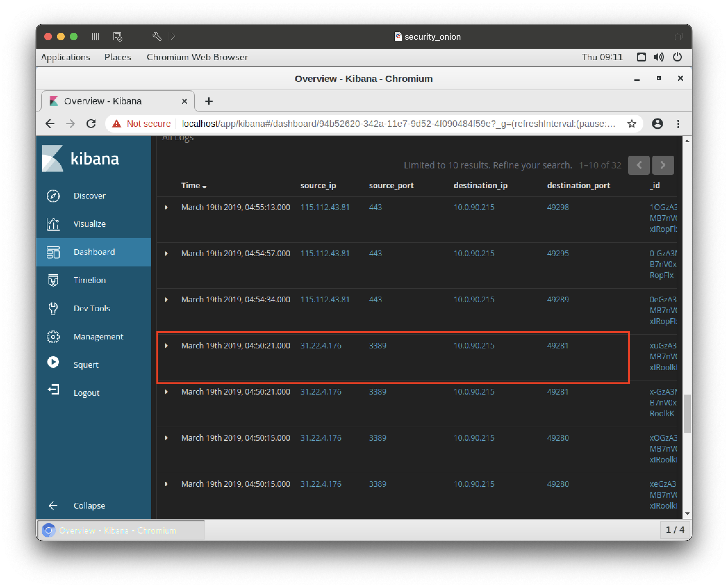728x588 pixels.
Task: Click the source_port column header
Action: 391,186
